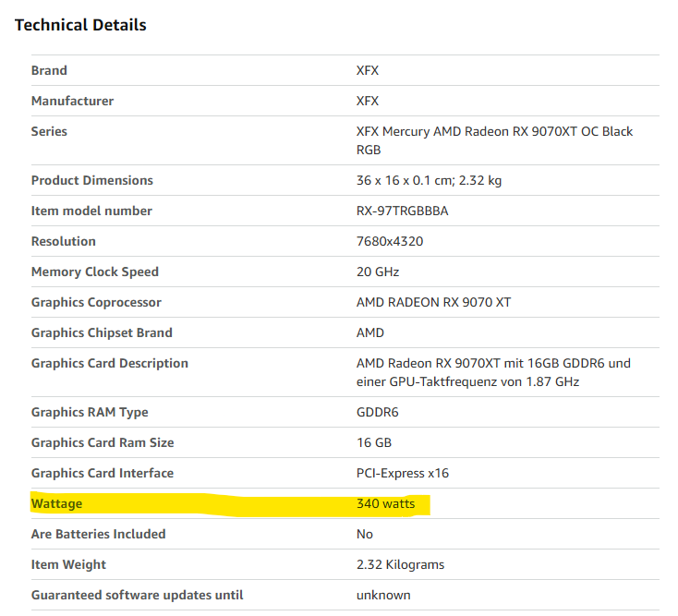Image resolution: width=678 pixels, height=616 pixels.
Task: Click the Are Batteries Included label
Action: tap(98, 534)
